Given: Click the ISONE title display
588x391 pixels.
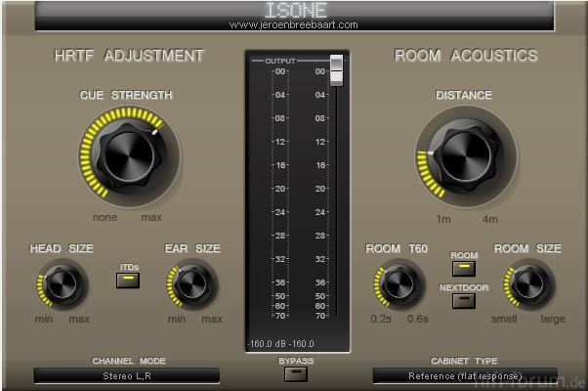Looking at the screenshot, I should [294, 11].
